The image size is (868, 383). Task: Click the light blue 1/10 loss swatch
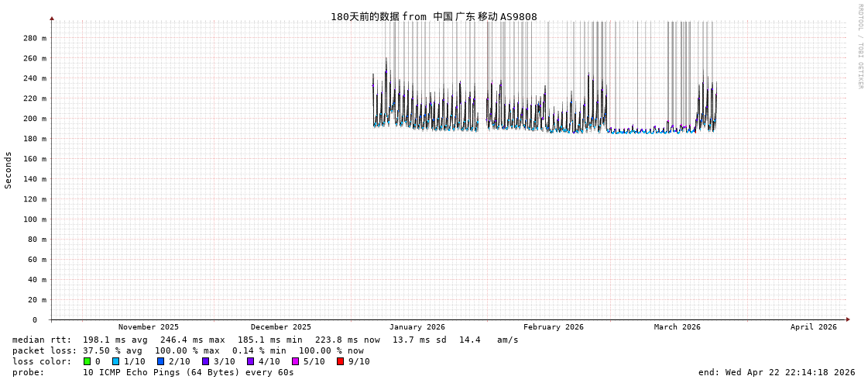coord(116,361)
